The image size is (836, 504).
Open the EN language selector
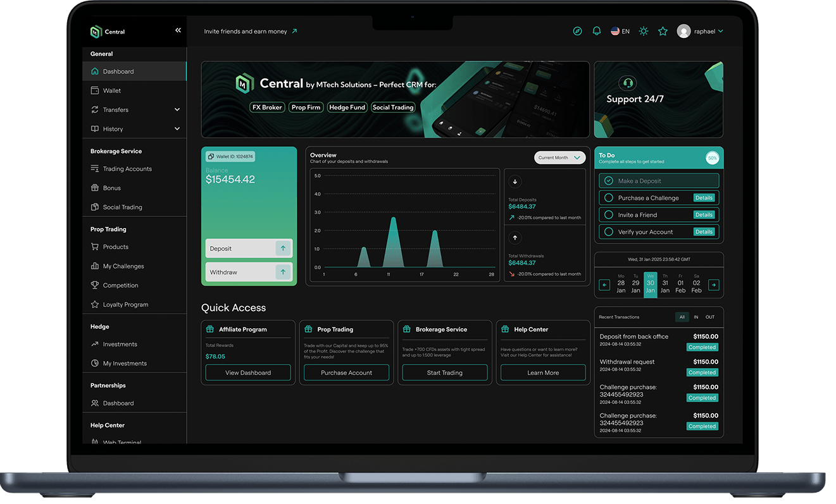click(x=620, y=31)
